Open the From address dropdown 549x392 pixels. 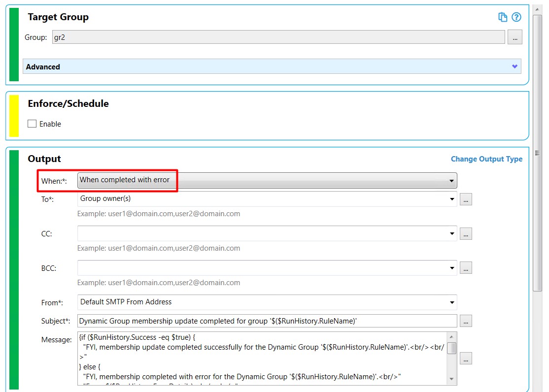267,302
